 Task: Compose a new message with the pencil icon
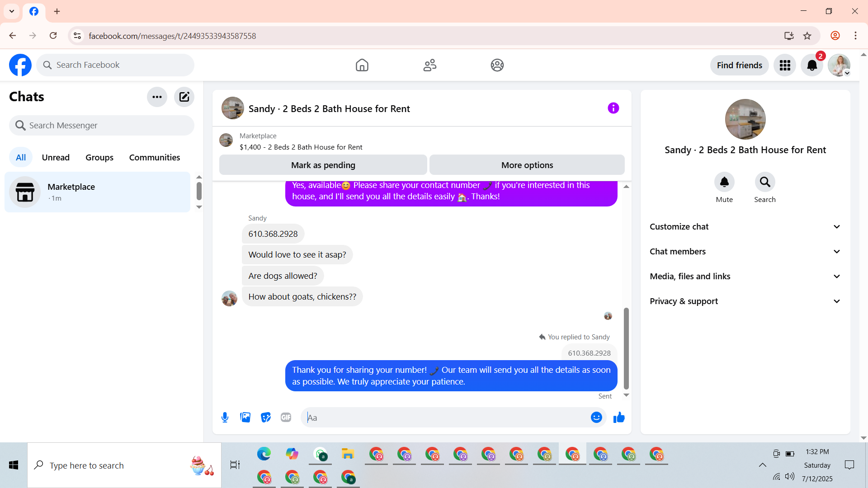pos(184,97)
